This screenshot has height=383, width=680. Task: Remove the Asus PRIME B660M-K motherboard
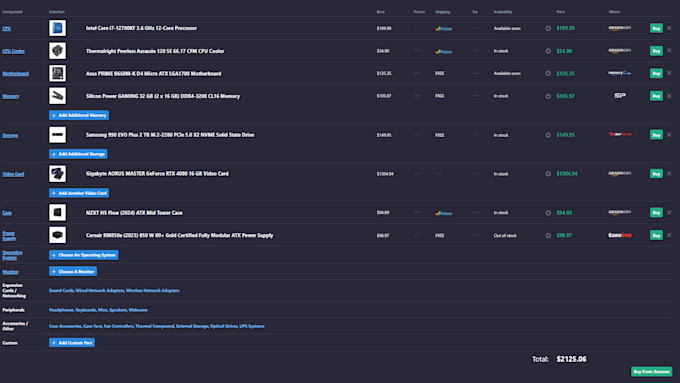669,73
